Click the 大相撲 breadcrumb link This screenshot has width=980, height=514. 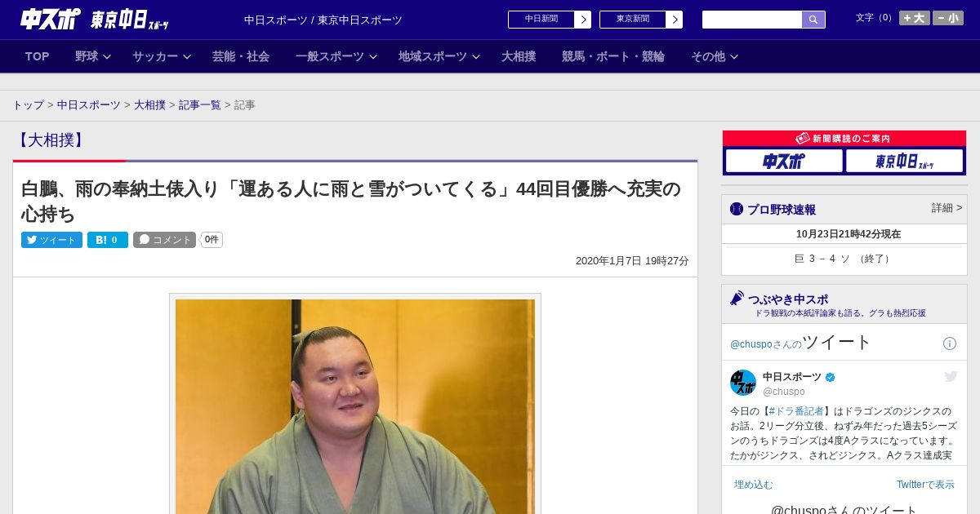coord(149,105)
